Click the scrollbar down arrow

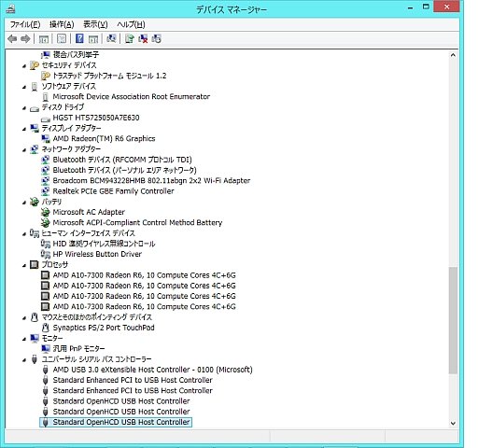[x=453, y=423]
